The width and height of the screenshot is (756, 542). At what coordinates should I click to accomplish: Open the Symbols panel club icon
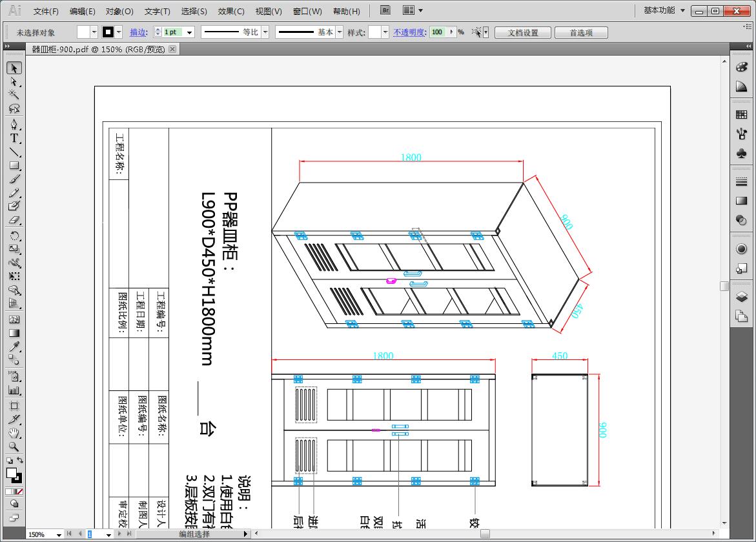click(x=741, y=154)
